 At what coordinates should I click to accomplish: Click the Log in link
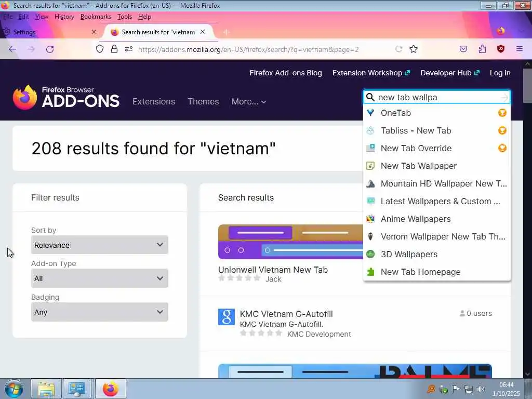(500, 73)
